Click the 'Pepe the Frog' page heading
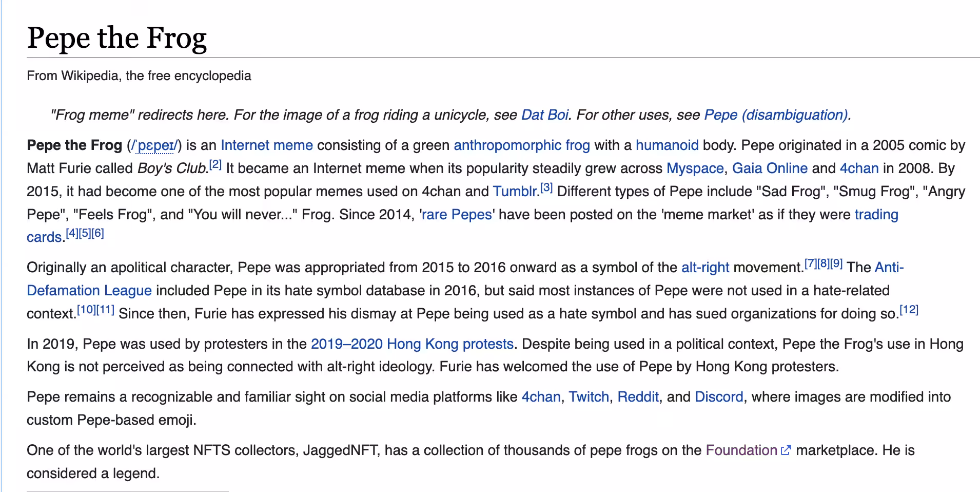This screenshot has height=492, width=980. pos(117,37)
